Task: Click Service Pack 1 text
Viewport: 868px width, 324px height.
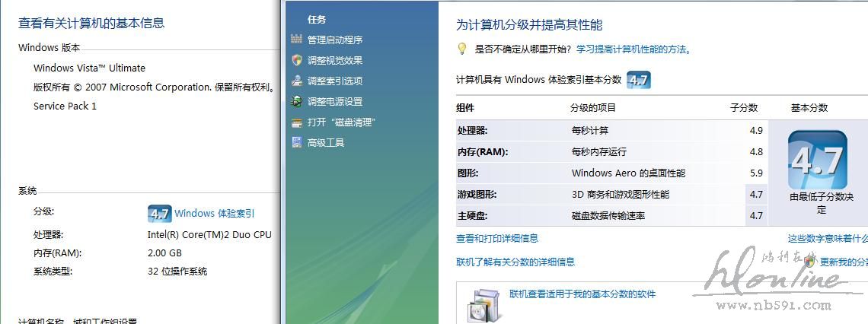Action: [x=65, y=106]
